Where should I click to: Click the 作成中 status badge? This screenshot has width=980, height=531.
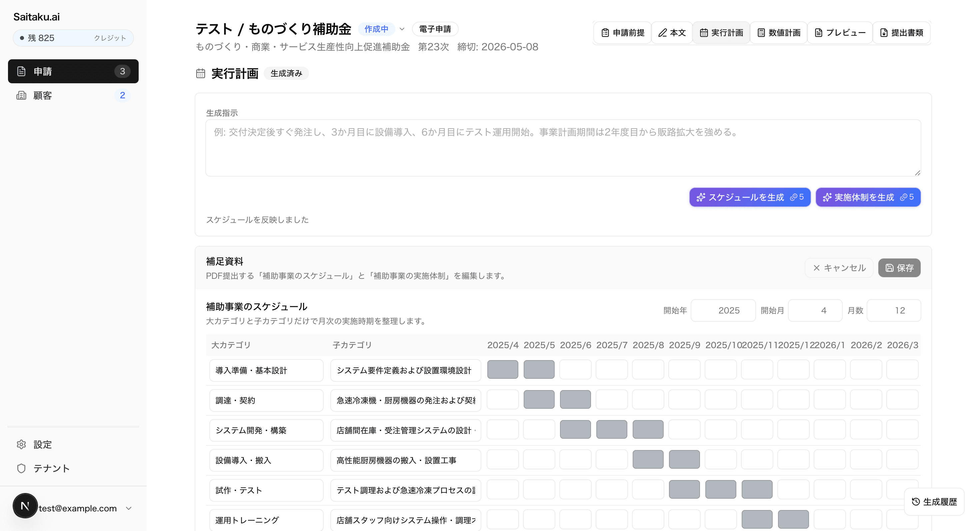[376, 29]
